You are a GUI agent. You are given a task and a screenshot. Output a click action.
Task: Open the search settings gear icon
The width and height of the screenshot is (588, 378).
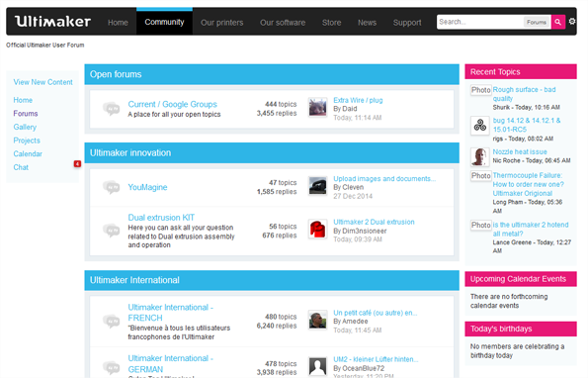click(x=572, y=22)
